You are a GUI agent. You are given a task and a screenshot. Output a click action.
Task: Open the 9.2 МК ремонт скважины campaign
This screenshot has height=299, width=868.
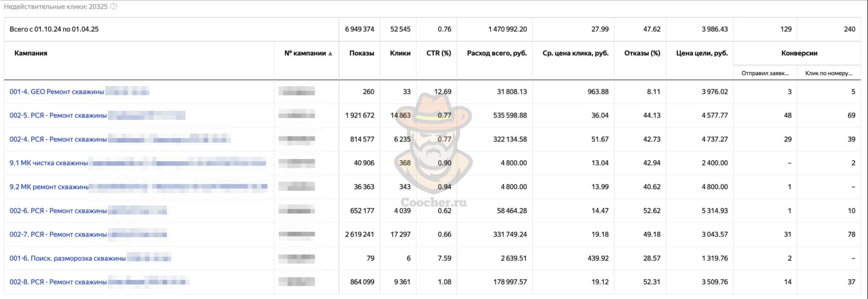point(49,187)
